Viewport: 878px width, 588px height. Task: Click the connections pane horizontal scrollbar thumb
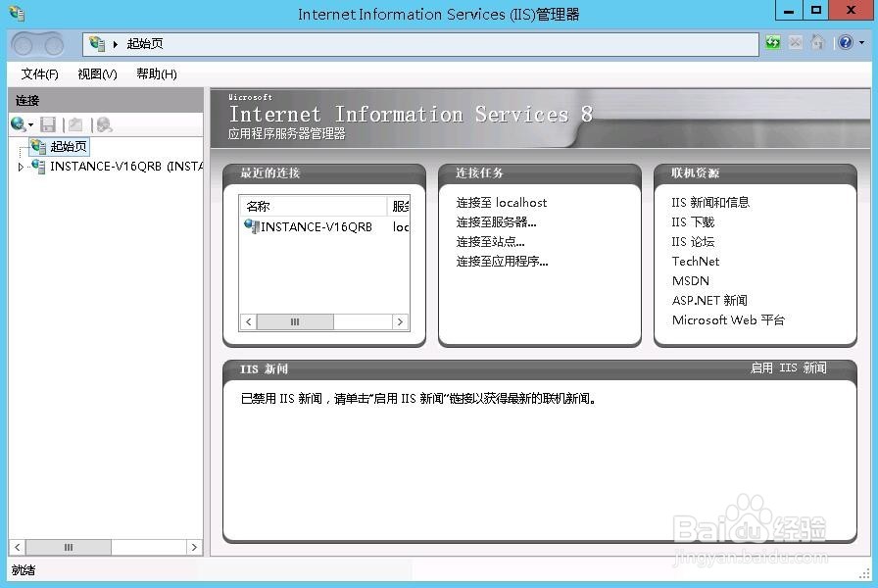(x=69, y=547)
